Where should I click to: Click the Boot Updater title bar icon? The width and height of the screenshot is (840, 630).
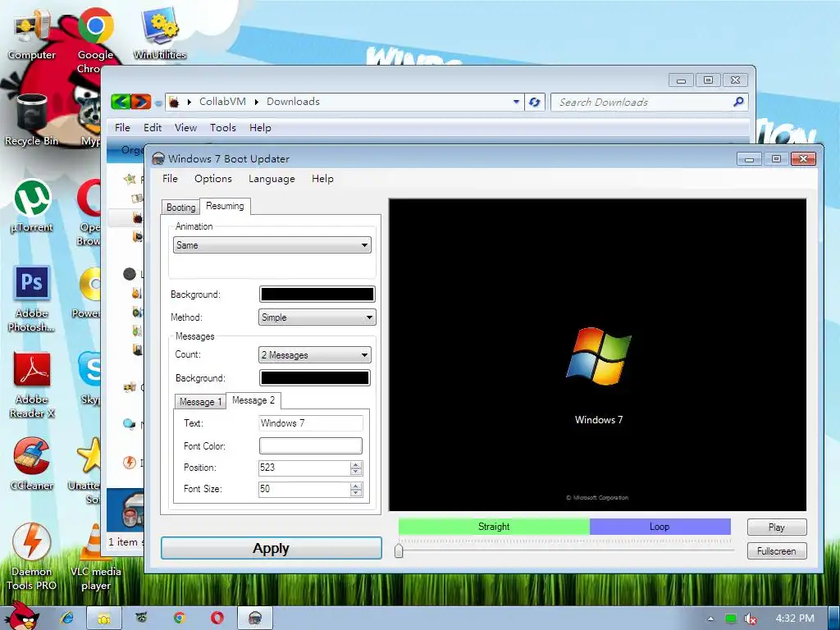(x=158, y=158)
